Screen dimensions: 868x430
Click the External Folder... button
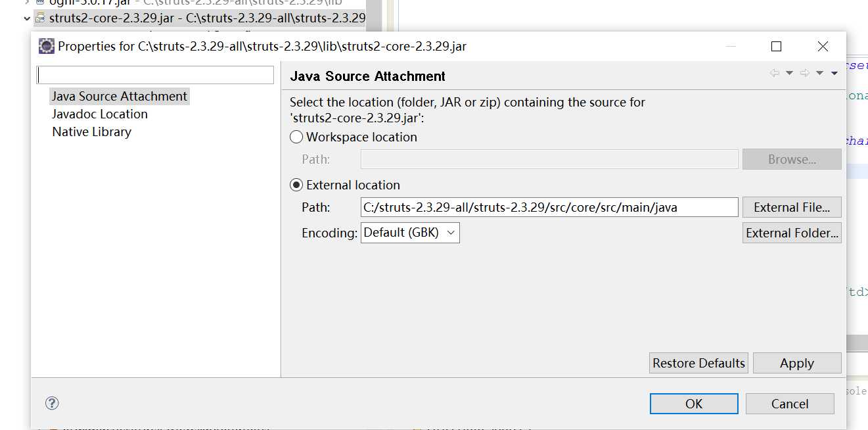point(792,233)
